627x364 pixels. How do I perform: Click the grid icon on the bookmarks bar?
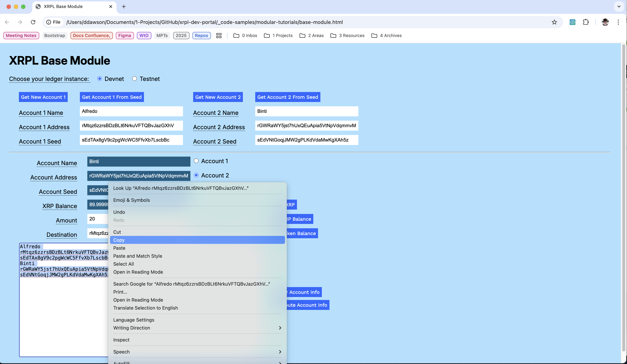[x=219, y=36]
